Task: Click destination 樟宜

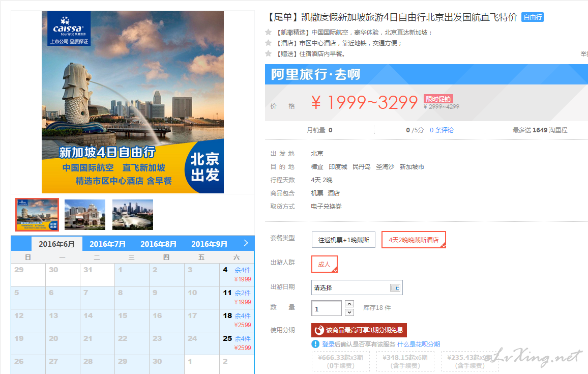Action: pyautogui.click(x=317, y=167)
